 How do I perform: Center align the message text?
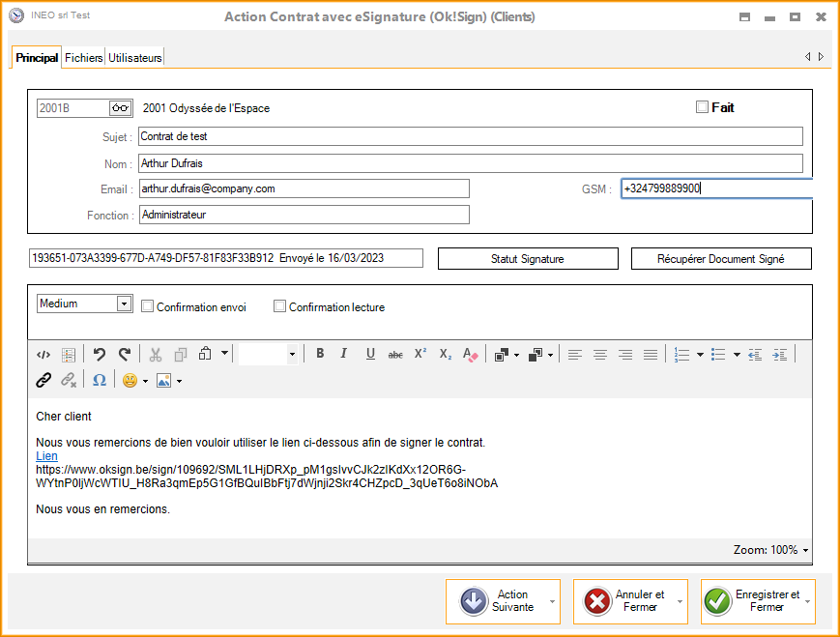tap(600, 355)
